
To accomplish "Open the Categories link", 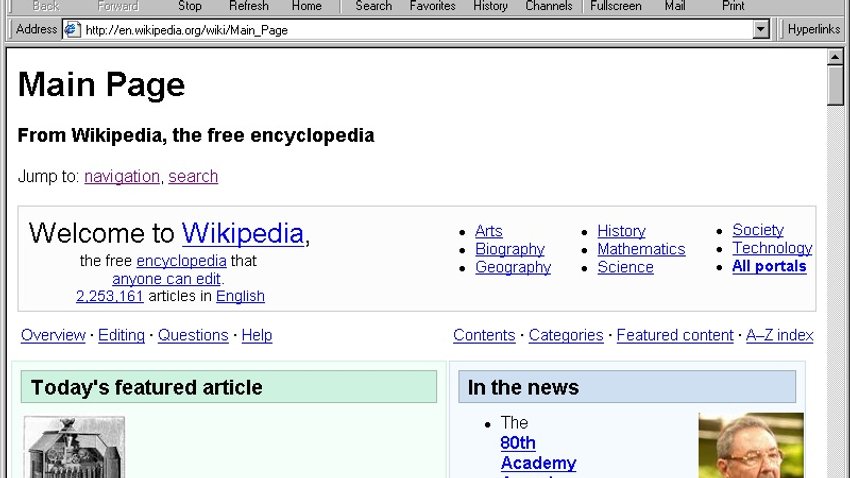I will (x=566, y=335).
